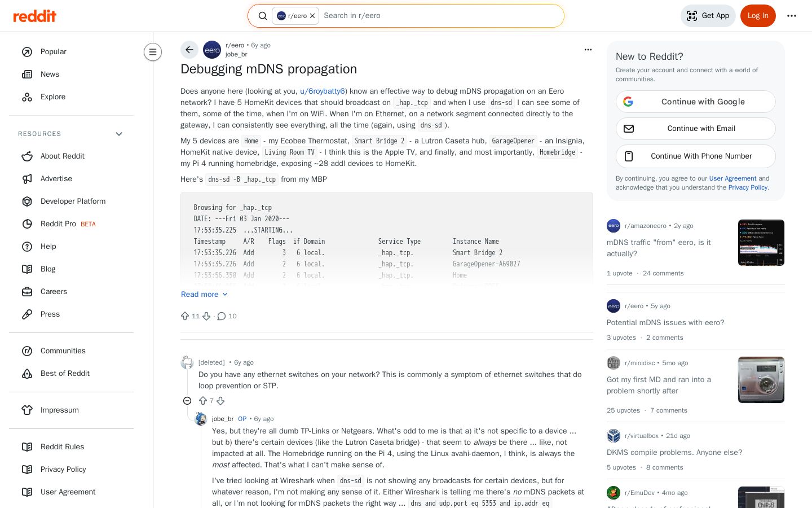This screenshot has height=508, width=812.
Task: Open the post comments bubble icon
Action: (222, 316)
